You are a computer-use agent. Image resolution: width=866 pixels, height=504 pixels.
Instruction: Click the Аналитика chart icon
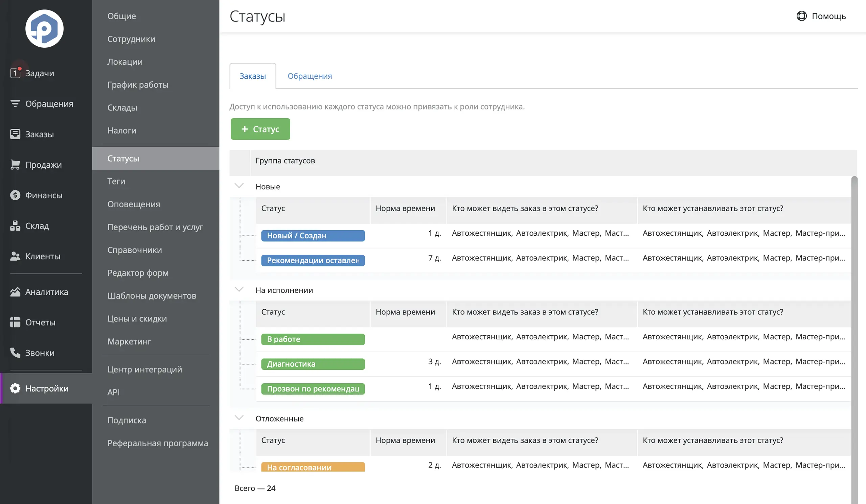15,292
